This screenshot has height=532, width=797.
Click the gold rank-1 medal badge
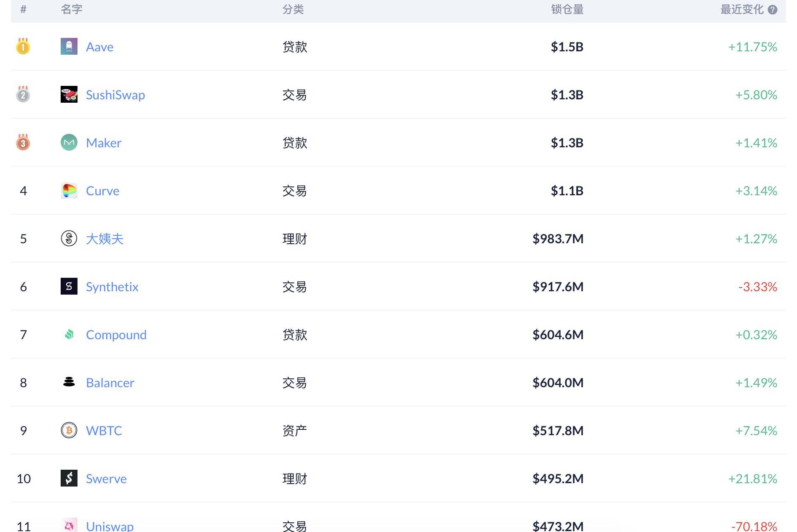23,47
